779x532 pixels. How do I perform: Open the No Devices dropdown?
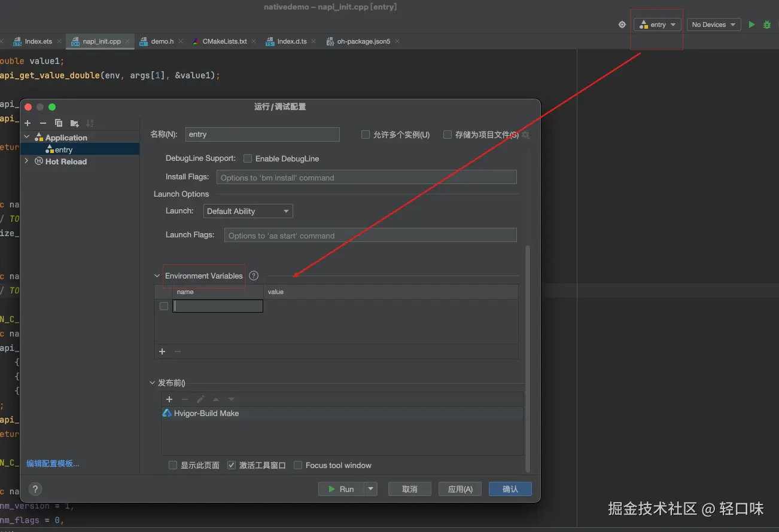(713, 25)
